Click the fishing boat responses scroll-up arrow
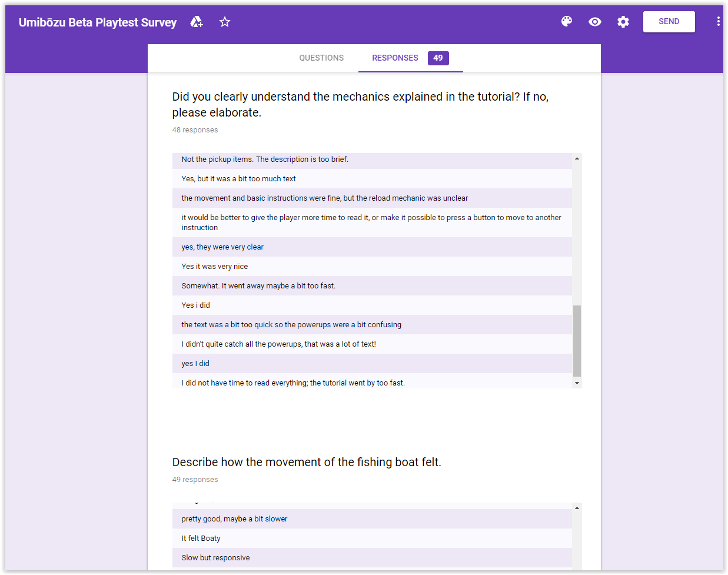This screenshot has height=575, width=728. click(577, 508)
